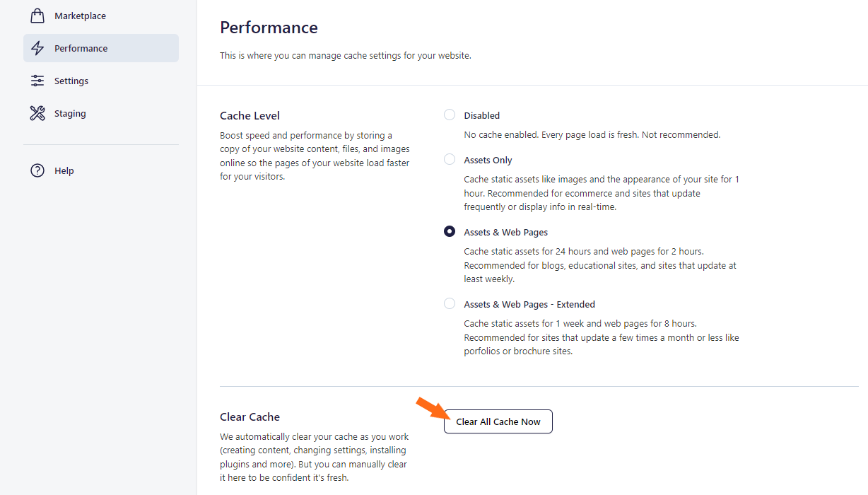
Task: Click the highlighted Performance navigation item
Action: pos(100,47)
